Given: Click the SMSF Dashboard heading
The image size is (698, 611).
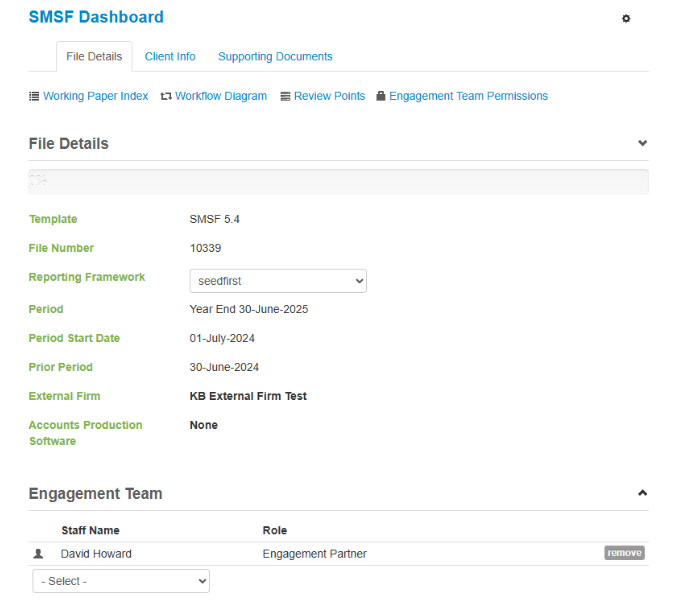Looking at the screenshot, I should [x=96, y=17].
